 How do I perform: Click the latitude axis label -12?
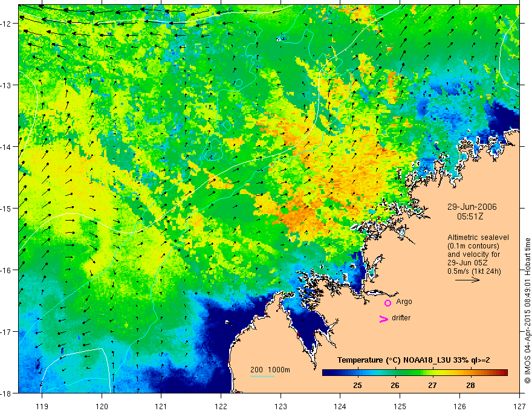6,24
